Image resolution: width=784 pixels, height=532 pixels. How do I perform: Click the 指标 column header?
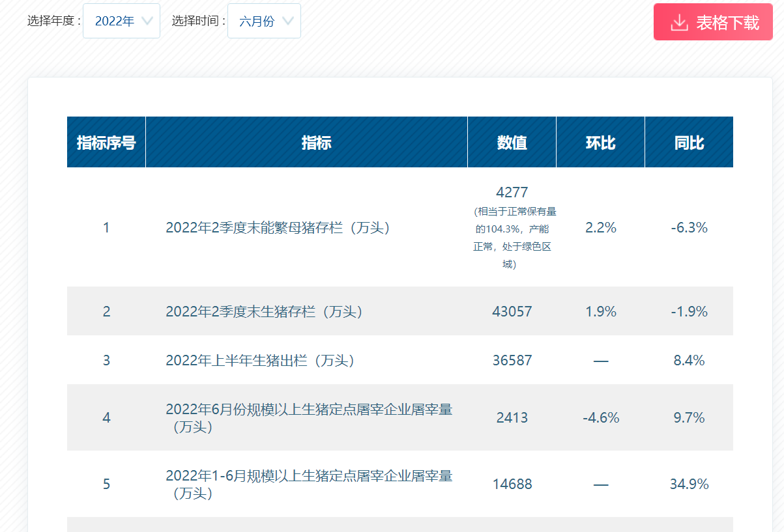point(316,143)
